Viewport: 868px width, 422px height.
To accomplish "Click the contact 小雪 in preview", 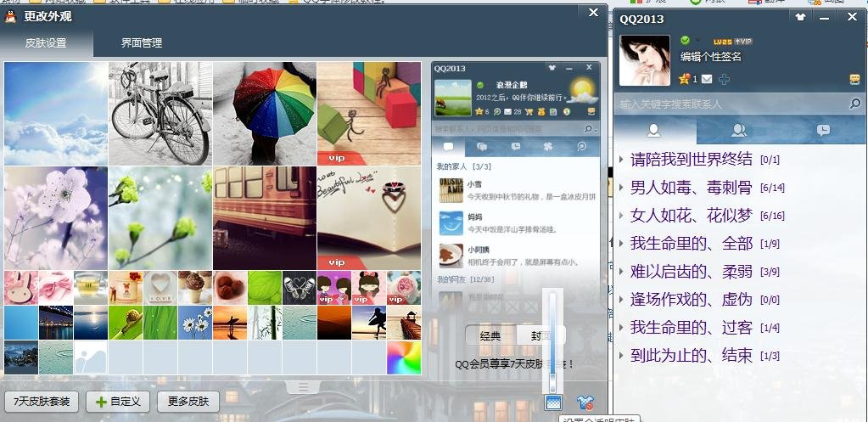I will point(516,190).
